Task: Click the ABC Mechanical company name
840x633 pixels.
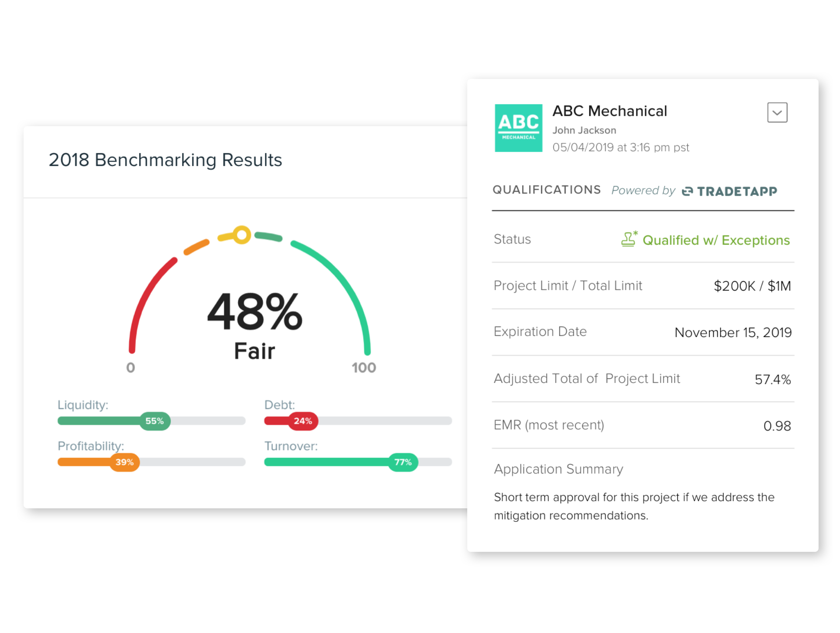Action: [x=609, y=111]
